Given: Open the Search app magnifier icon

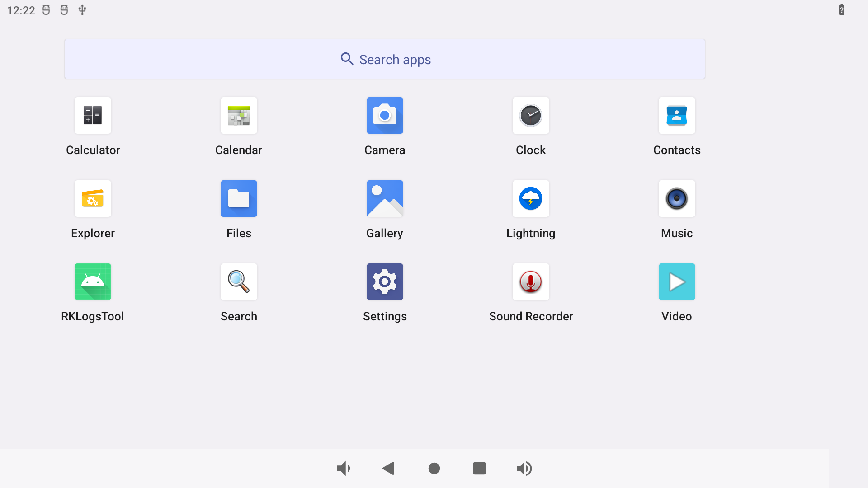Looking at the screenshot, I should click(x=239, y=282).
